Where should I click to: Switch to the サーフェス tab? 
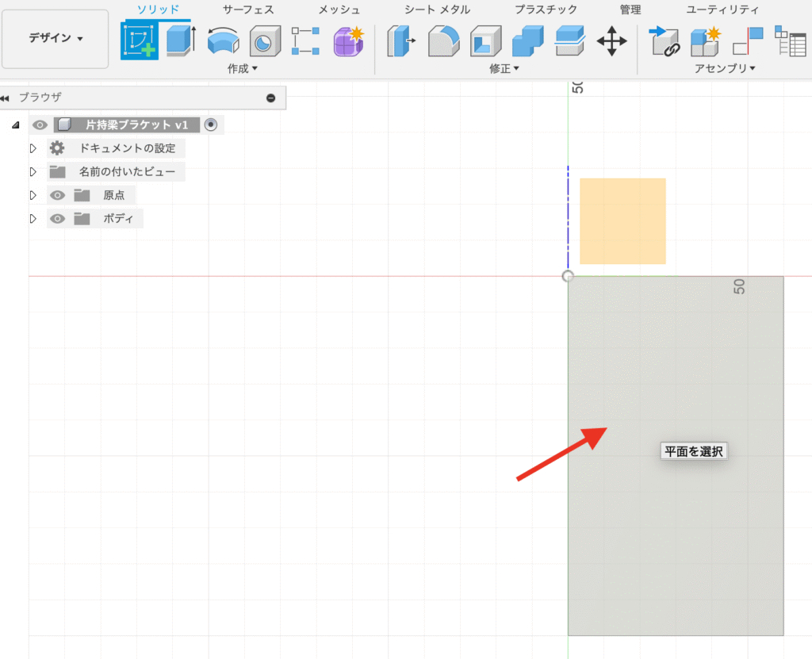pos(248,10)
